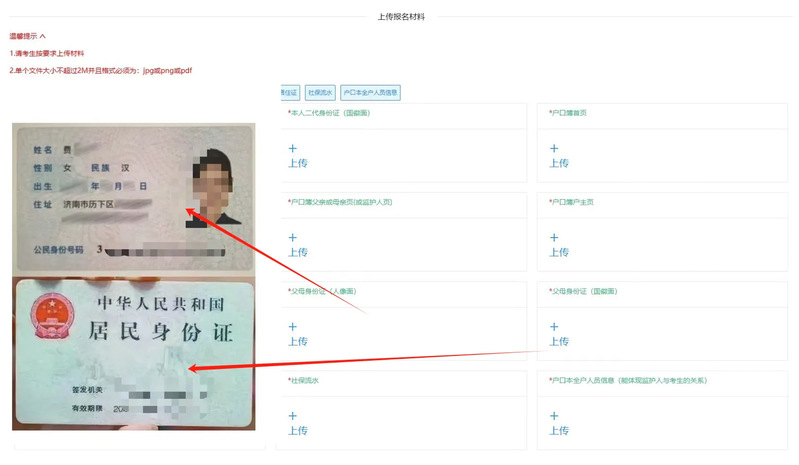Click 上传 text for 户口簿户主页
Screen dimensions: 799x465
click(559, 252)
